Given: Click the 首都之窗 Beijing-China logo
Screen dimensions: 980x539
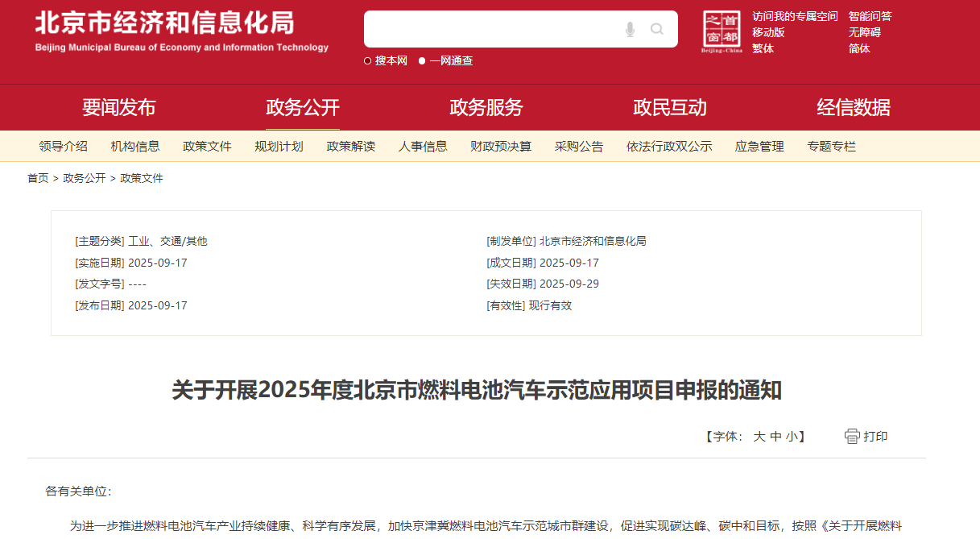Looking at the screenshot, I should 721,32.
